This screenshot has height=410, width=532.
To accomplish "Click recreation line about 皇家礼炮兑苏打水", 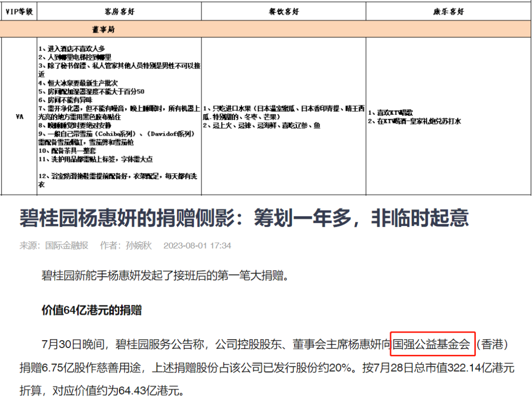I will (x=415, y=121).
